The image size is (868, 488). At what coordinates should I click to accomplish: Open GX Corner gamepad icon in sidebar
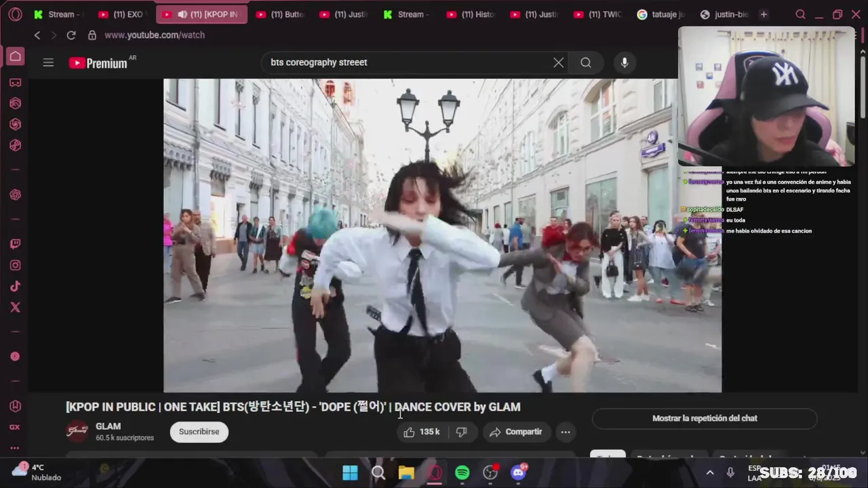coord(15,83)
